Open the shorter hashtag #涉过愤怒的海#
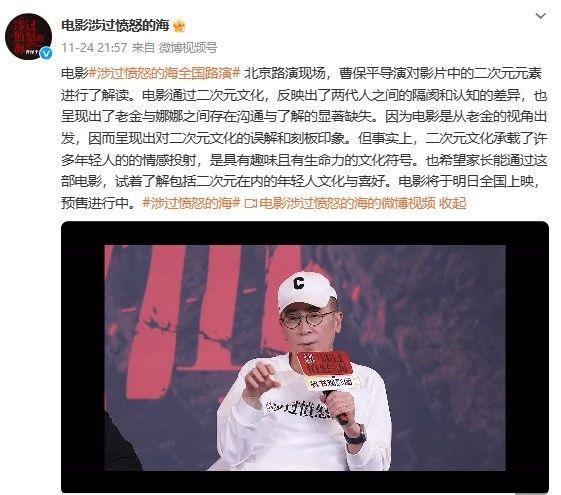Viewport: 561px width, 495px height. coord(191,203)
